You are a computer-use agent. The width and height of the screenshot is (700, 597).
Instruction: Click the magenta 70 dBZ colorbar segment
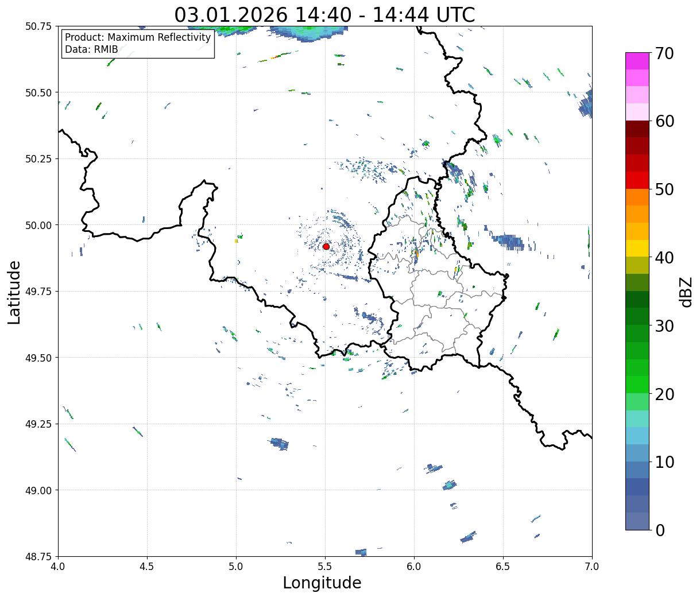tap(637, 61)
